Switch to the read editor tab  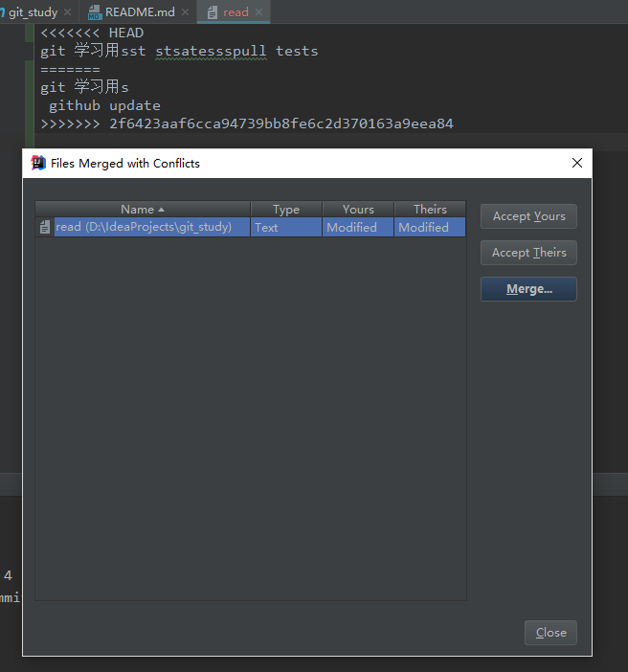point(235,12)
